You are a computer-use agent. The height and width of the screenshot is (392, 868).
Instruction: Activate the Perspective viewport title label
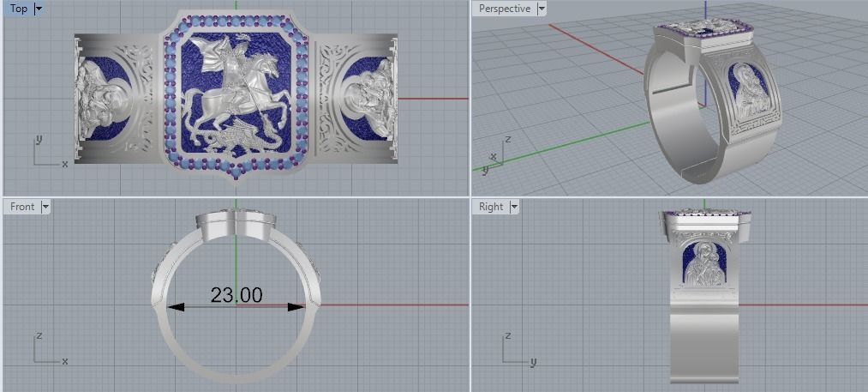(x=505, y=9)
